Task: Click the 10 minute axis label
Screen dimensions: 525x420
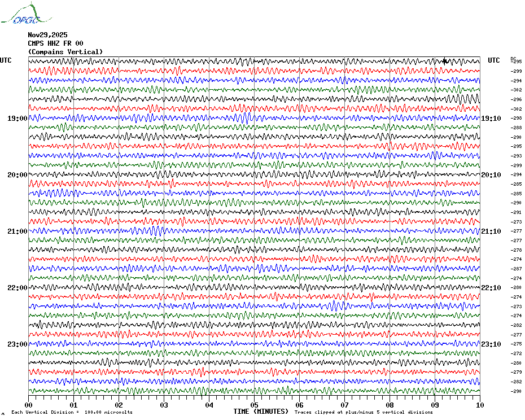Action: click(x=480, y=405)
